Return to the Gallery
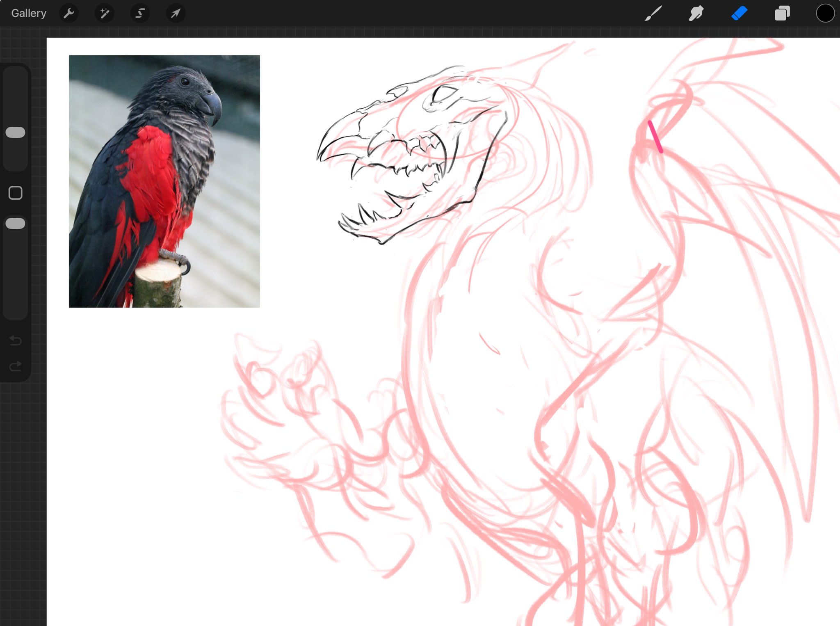 click(29, 14)
